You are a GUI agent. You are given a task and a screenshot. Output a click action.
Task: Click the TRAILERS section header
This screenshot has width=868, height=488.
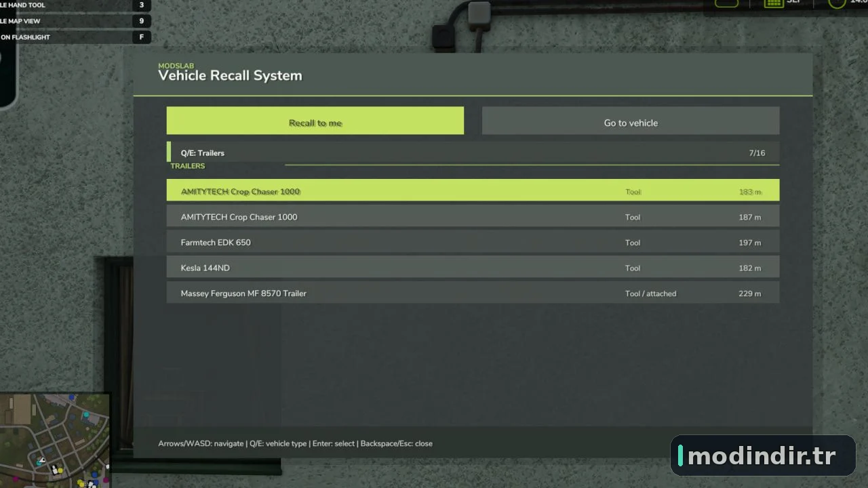(188, 166)
